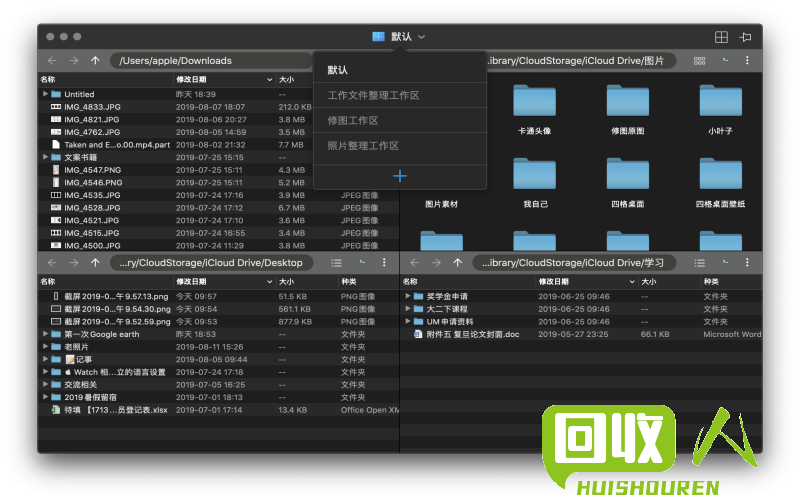The image size is (800, 500).
Task: Go back in the 学习 pane
Action: [x=414, y=263]
